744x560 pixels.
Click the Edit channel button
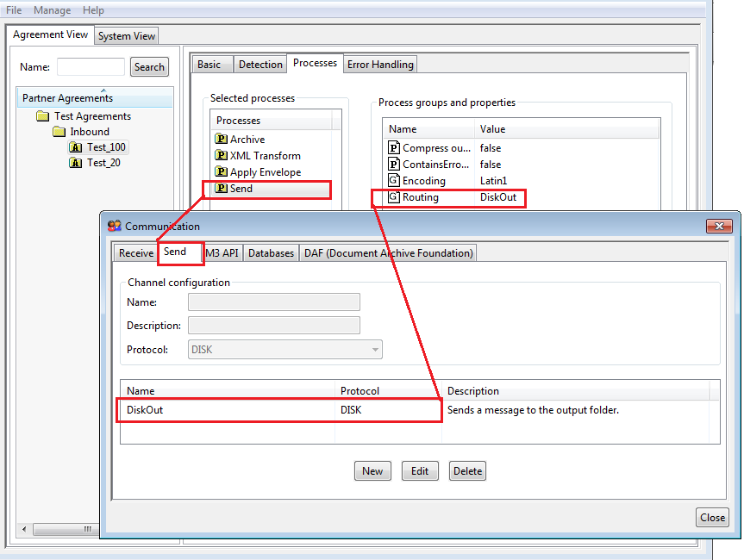point(420,471)
